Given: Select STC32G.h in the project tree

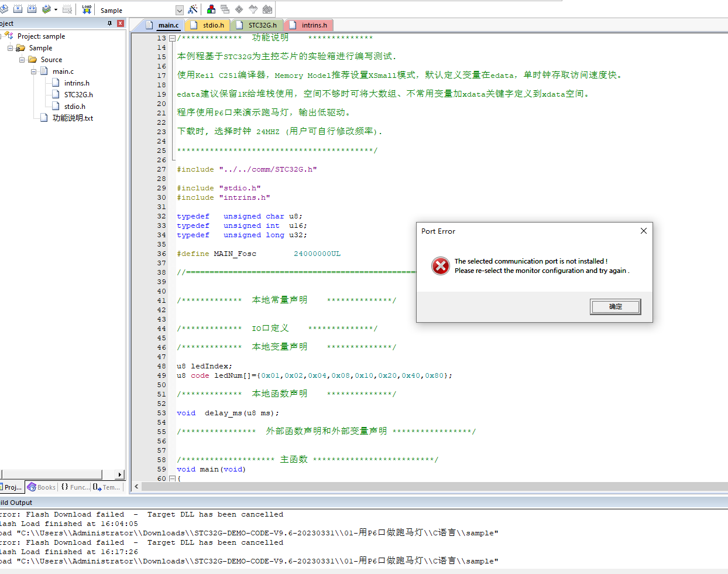Looking at the screenshot, I should tap(78, 94).
